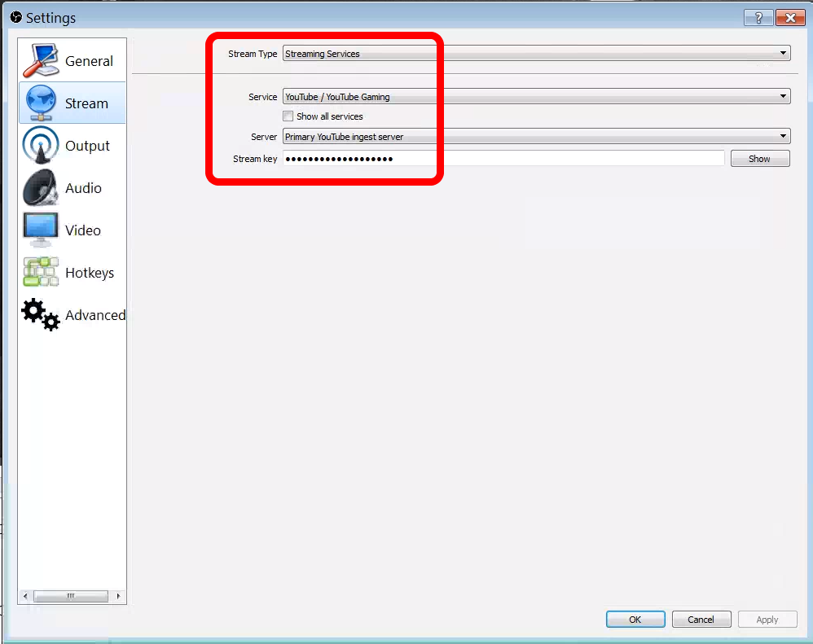Click the Hotkeys keyboard icon
The image size is (813, 644).
coord(41,272)
